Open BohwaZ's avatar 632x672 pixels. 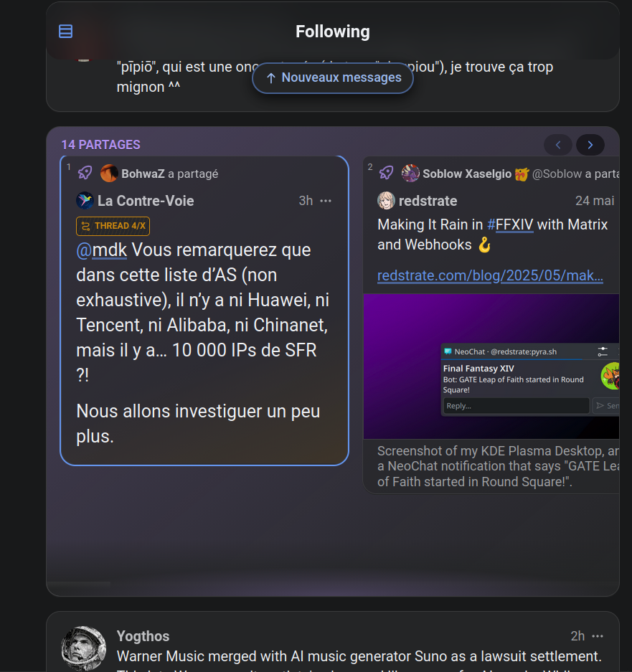[x=109, y=173]
